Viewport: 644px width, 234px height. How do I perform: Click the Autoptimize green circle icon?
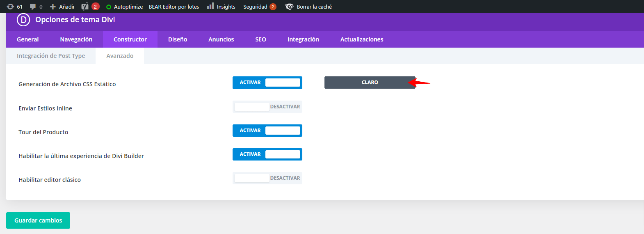point(109,7)
